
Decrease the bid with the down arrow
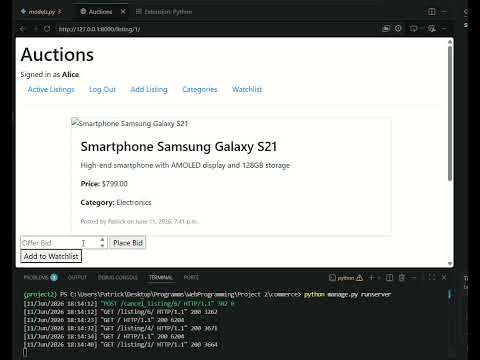coord(103,246)
